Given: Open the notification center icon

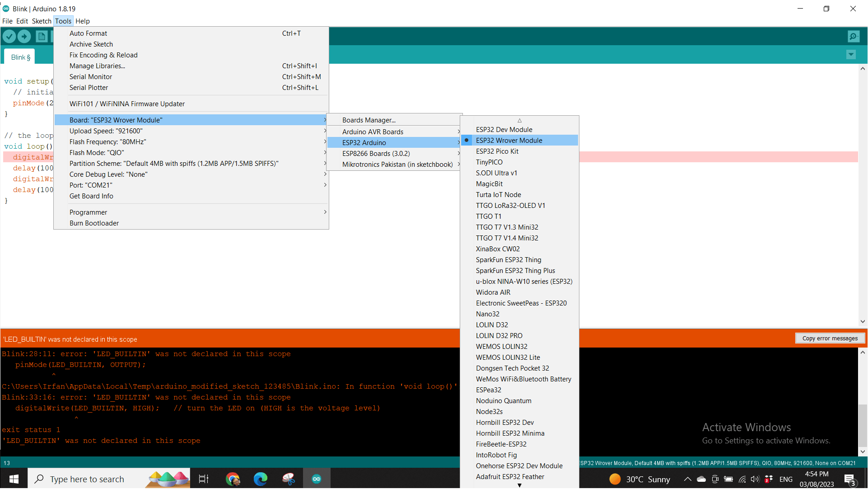Looking at the screenshot, I should (850, 479).
